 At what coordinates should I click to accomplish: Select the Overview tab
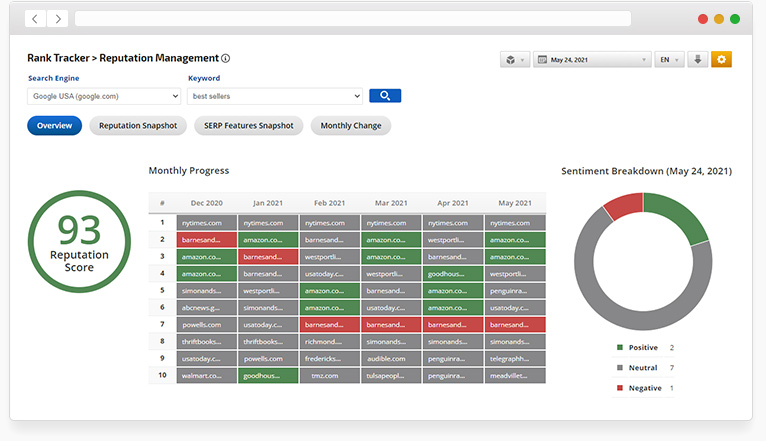click(x=54, y=126)
